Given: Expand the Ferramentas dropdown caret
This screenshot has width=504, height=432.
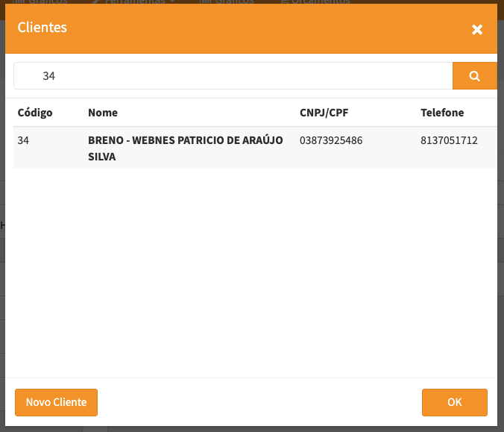Looking at the screenshot, I should [x=174, y=2].
